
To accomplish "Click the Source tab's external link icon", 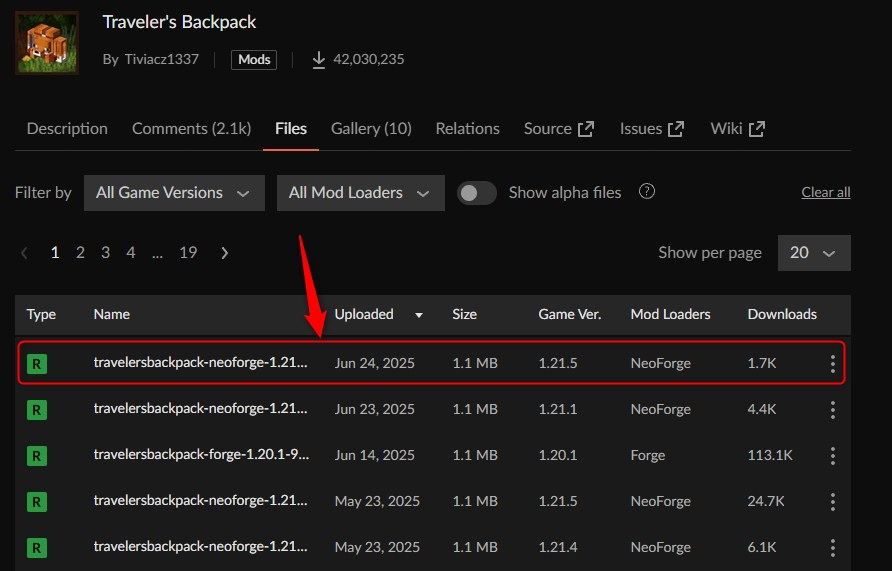I will 586,129.
